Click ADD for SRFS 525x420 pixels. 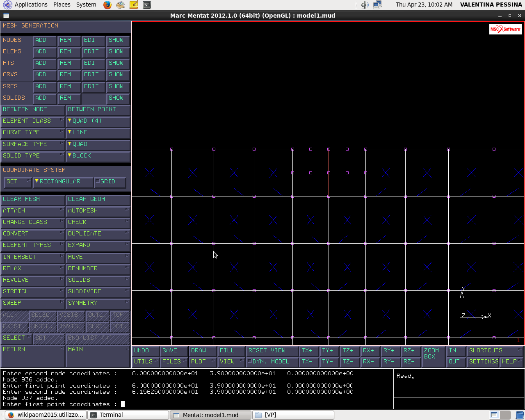point(45,87)
